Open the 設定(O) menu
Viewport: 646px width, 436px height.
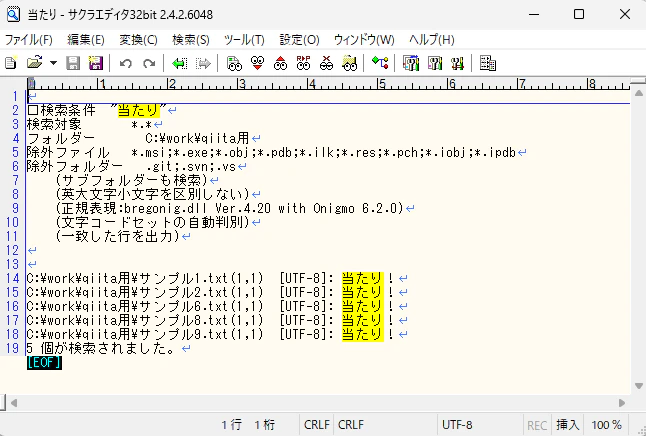(299, 40)
